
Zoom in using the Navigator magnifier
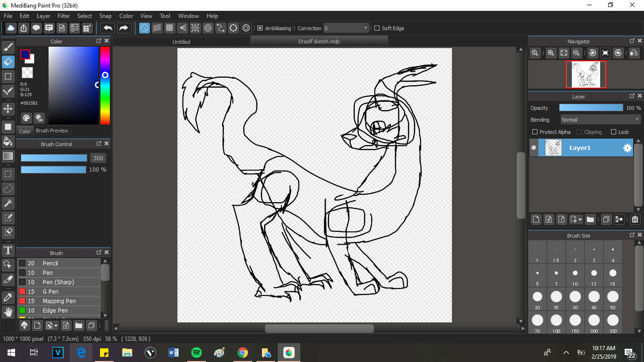point(551,53)
